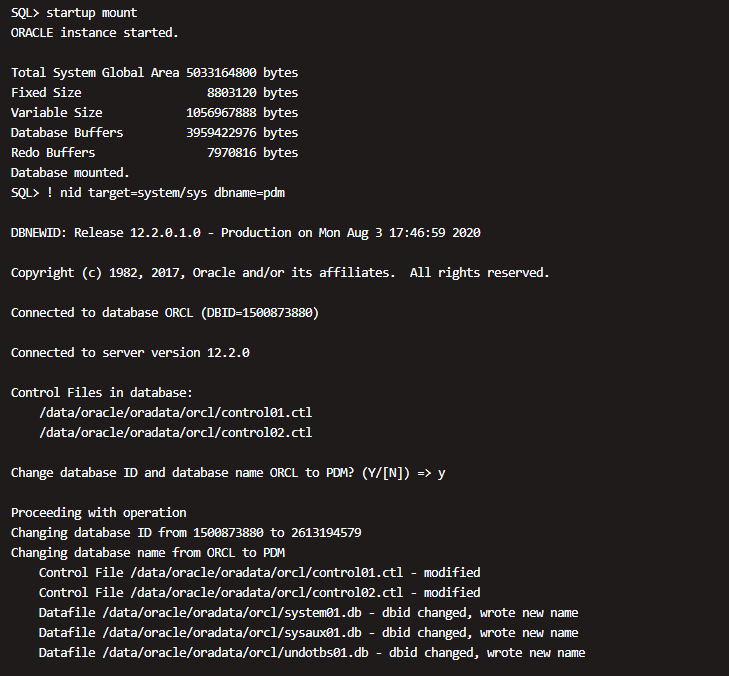The width and height of the screenshot is (729, 676).
Task: Click the 'Connected to server version 12.2.0' line
Action: pyautogui.click(x=130, y=352)
